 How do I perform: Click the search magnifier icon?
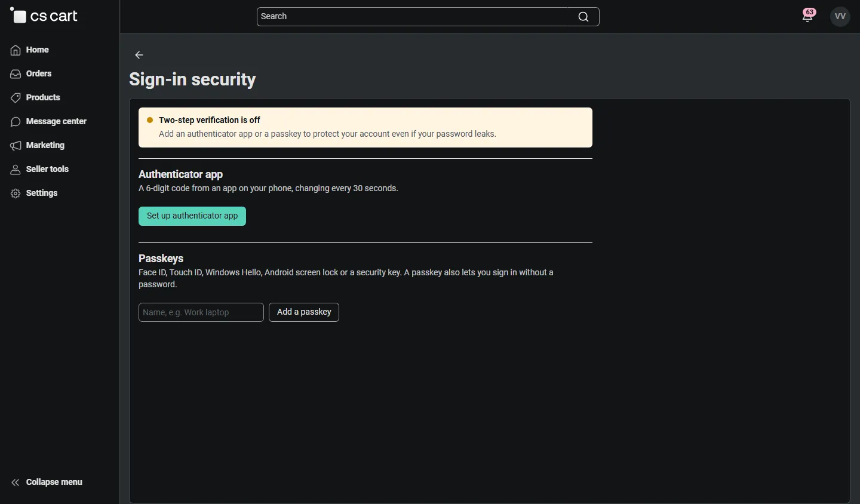583,17
